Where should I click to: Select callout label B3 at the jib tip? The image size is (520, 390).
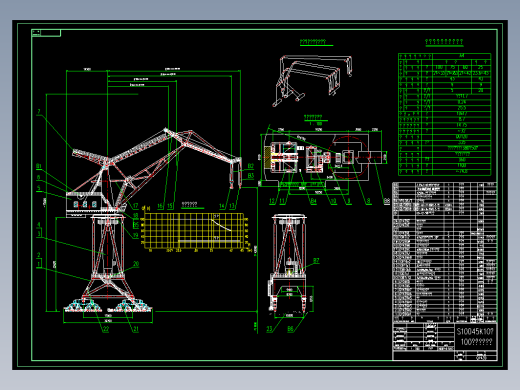point(251,176)
